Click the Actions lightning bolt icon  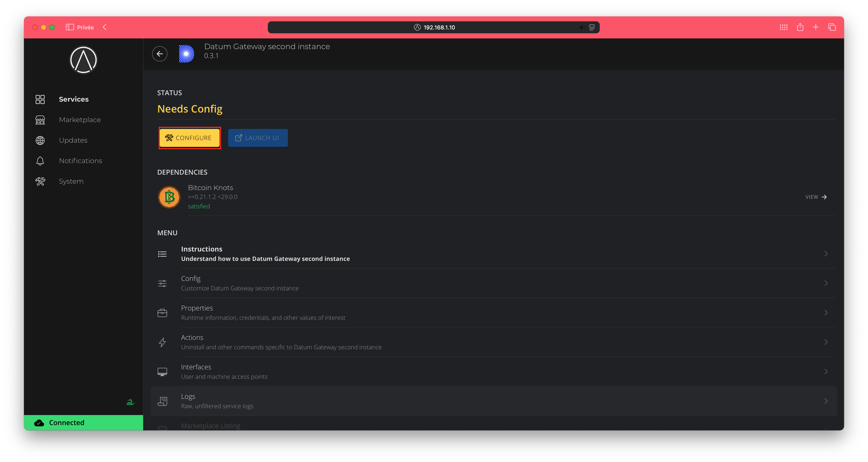162,342
